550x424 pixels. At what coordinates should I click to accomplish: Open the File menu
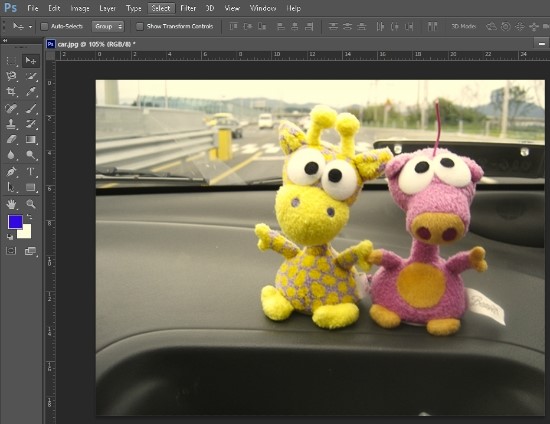pyautogui.click(x=33, y=8)
